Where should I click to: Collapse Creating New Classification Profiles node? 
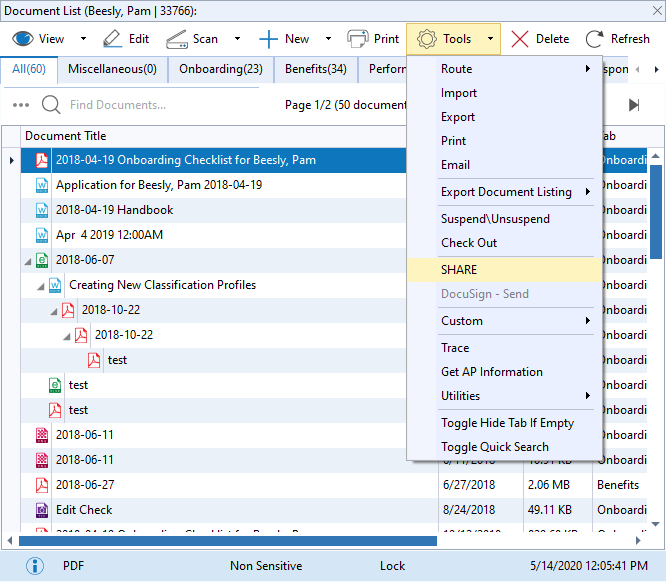click(41, 287)
